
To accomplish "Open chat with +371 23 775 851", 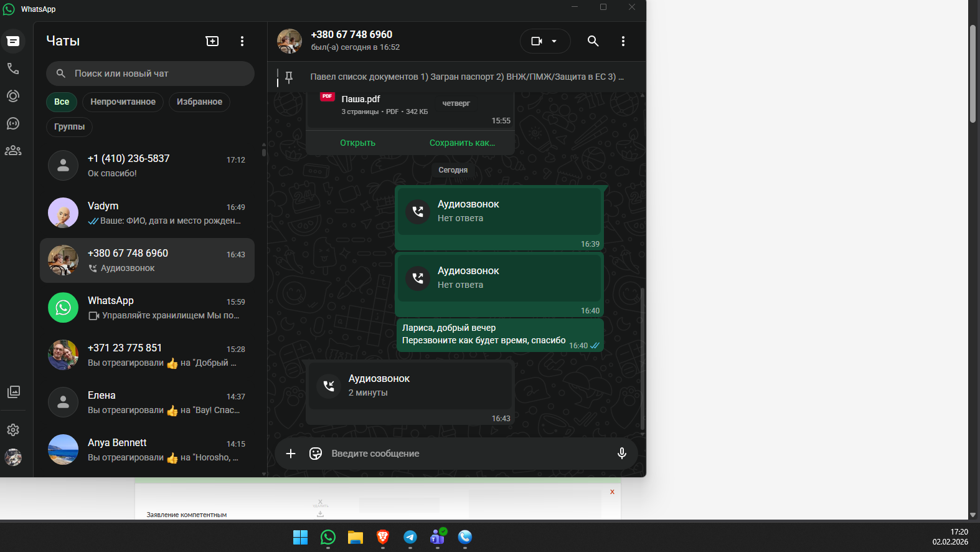I will pos(147,355).
